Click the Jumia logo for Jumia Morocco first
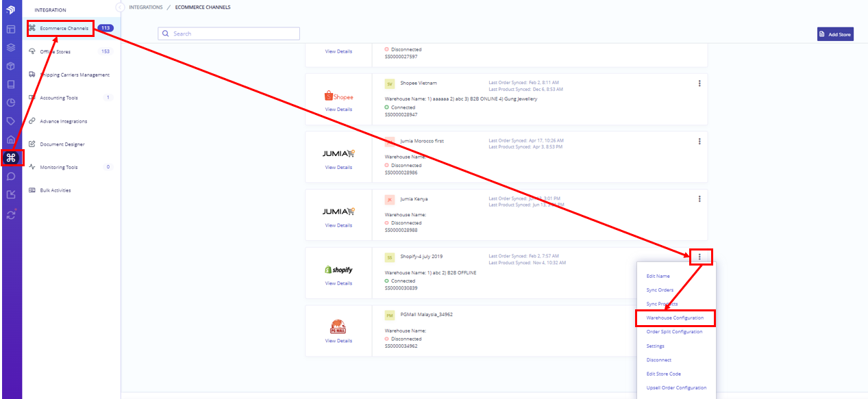 (x=338, y=153)
